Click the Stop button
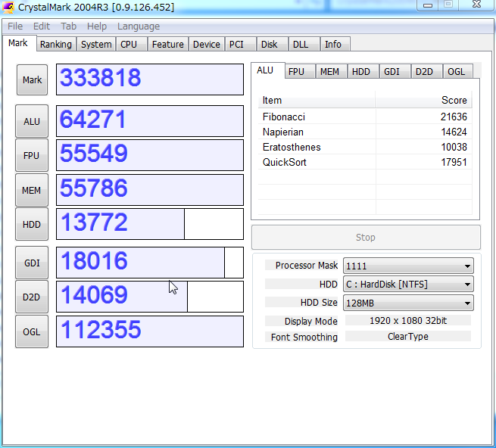The image size is (496, 448). click(x=366, y=238)
